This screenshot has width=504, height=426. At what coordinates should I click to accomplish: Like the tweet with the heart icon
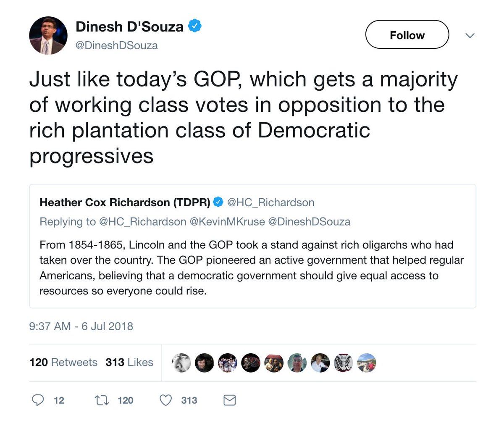(166, 400)
